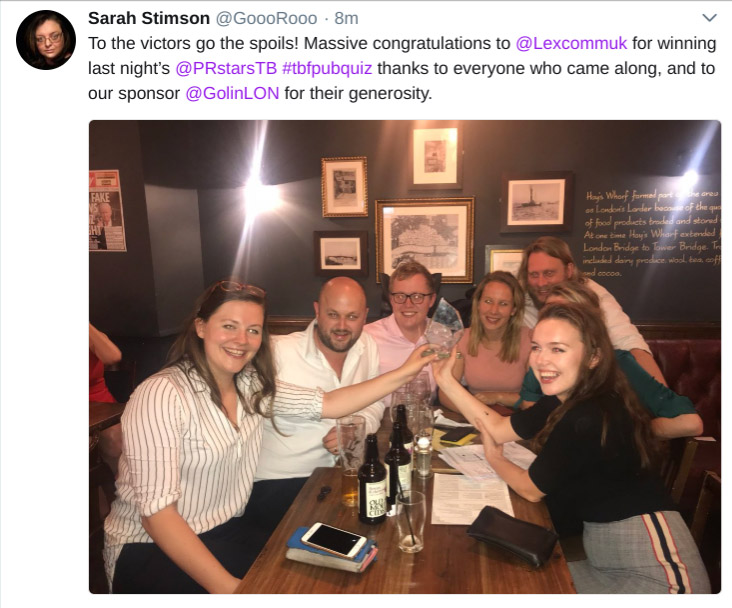The height and width of the screenshot is (608, 732).
Task: Open the 8m timestamp permalink
Action: (x=346, y=18)
